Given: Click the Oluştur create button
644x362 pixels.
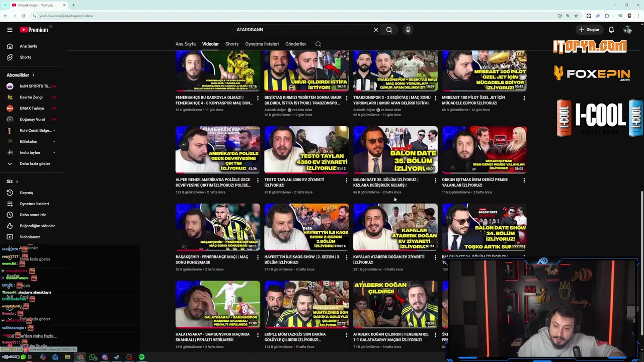Looking at the screenshot, I should 589,30.
